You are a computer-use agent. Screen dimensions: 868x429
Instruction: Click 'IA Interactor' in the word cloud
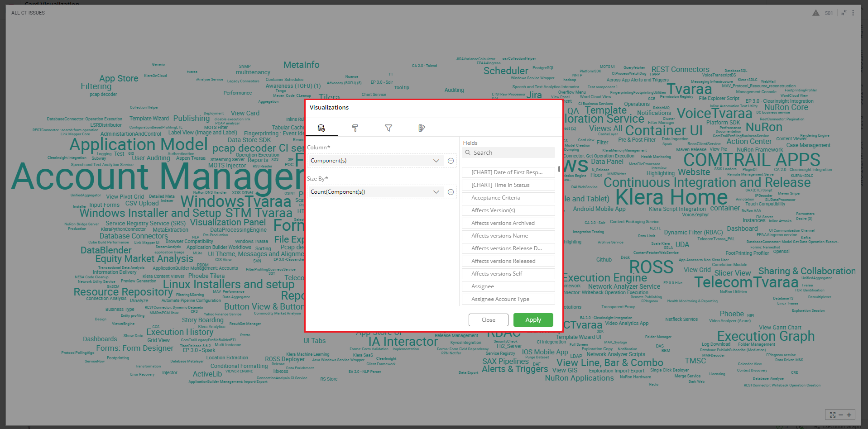pyautogui.click(x=403, y=341)
